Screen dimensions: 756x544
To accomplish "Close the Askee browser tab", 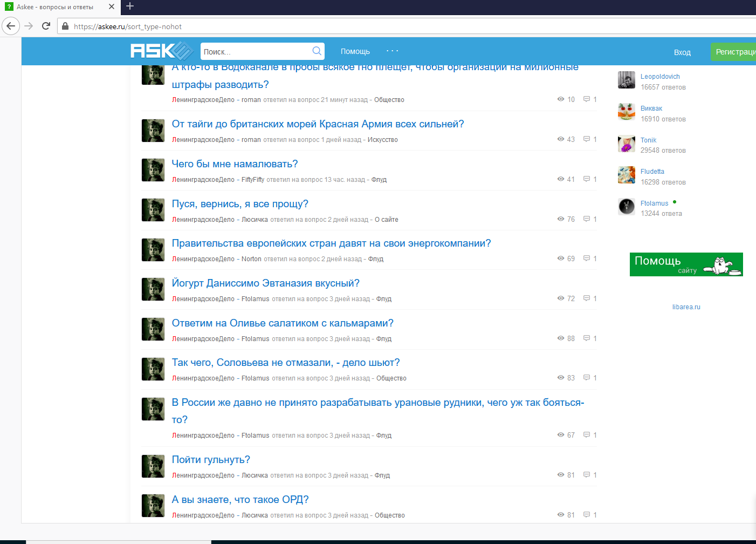I will pyautogui.click(x=111, y=7).
